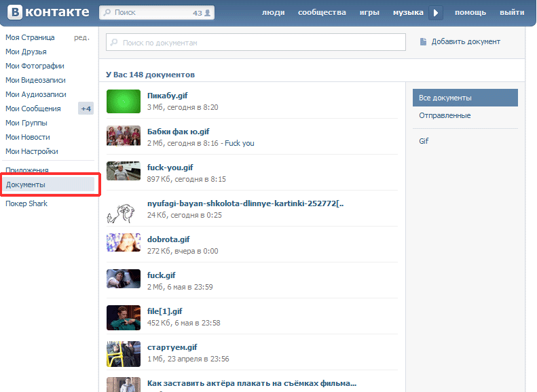Click the person icon in top search box

[208, 13]
